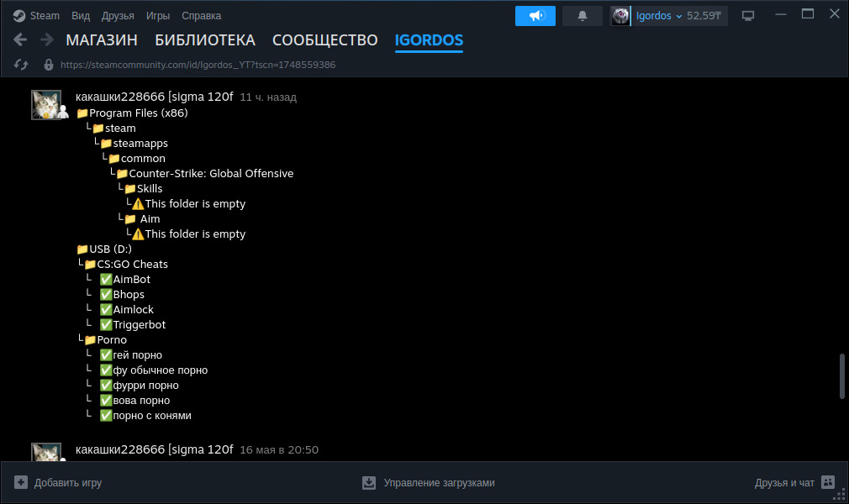
Task: Click the page vertical scrollbar thumb
Action: click(x=842, y=376)
